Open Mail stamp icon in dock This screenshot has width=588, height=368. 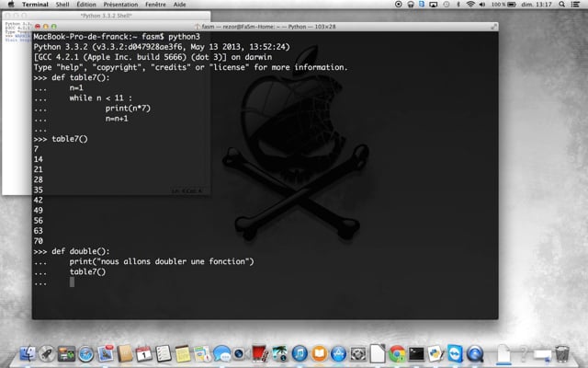point(106,353)
